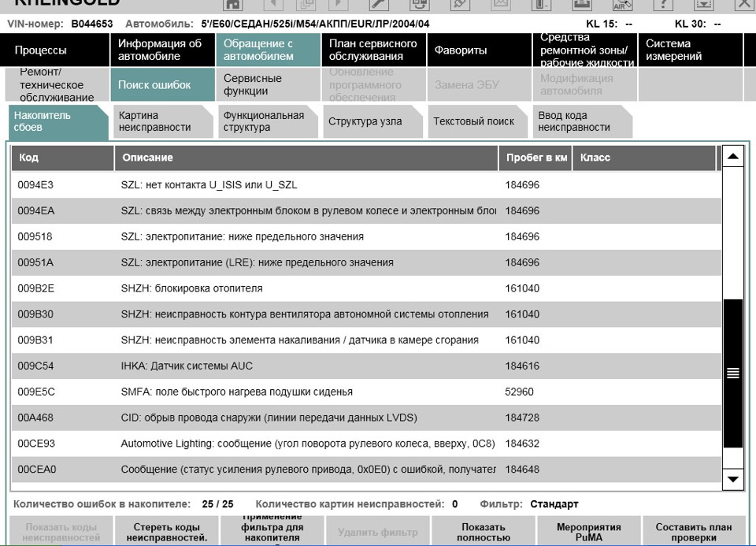Viewport: 756px width, 546px height.
Task: Click 'CID: обрыв провода снаружи' description
Action: [x=269, y=418]
